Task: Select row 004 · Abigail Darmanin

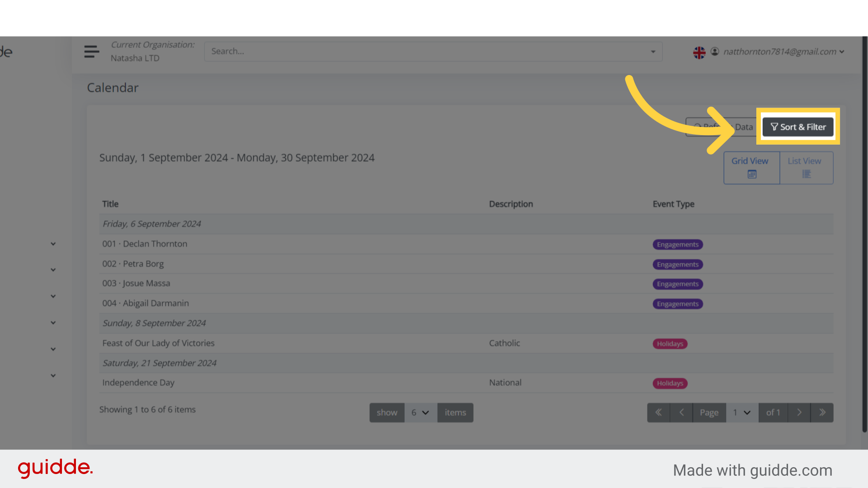Action: (466, 304)
